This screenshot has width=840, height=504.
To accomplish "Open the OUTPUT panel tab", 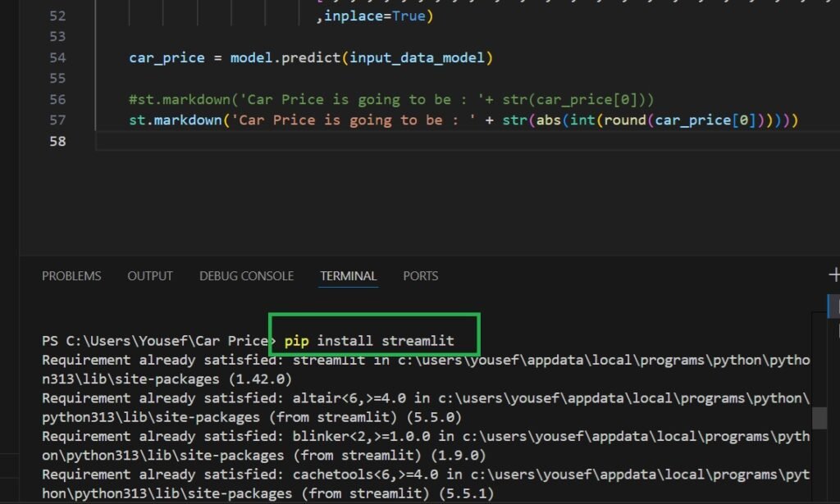I will coord(150,276).
